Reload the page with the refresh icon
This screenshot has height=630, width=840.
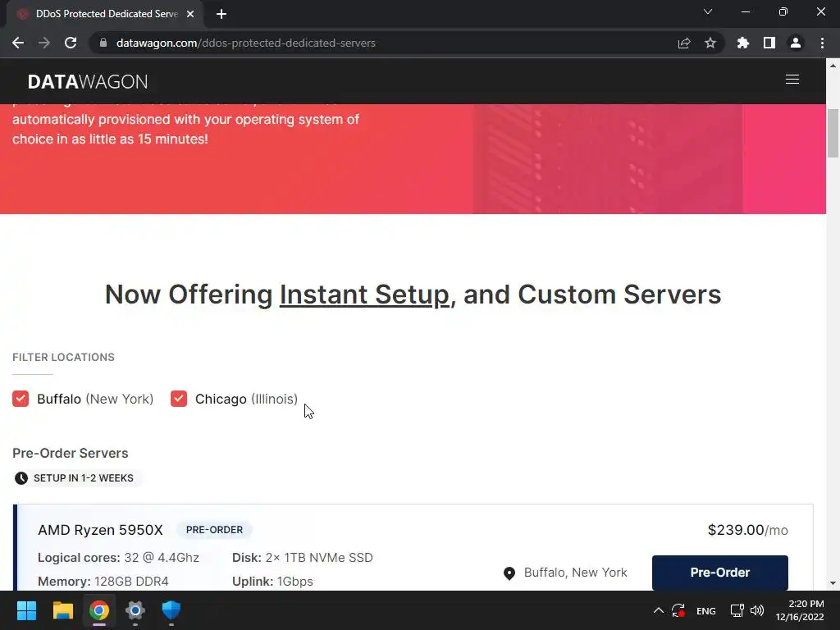(71, 43)
